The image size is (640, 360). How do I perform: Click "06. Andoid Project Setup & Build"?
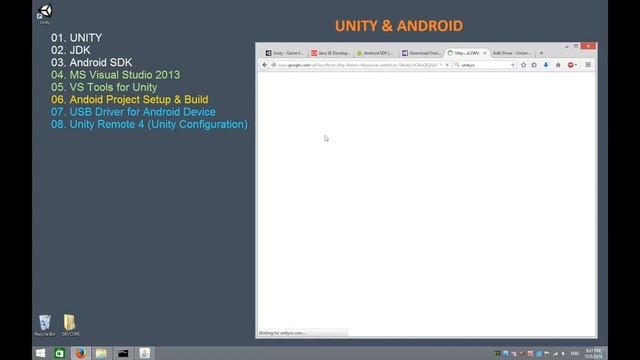pyautogui.click(x=129, y=100)
